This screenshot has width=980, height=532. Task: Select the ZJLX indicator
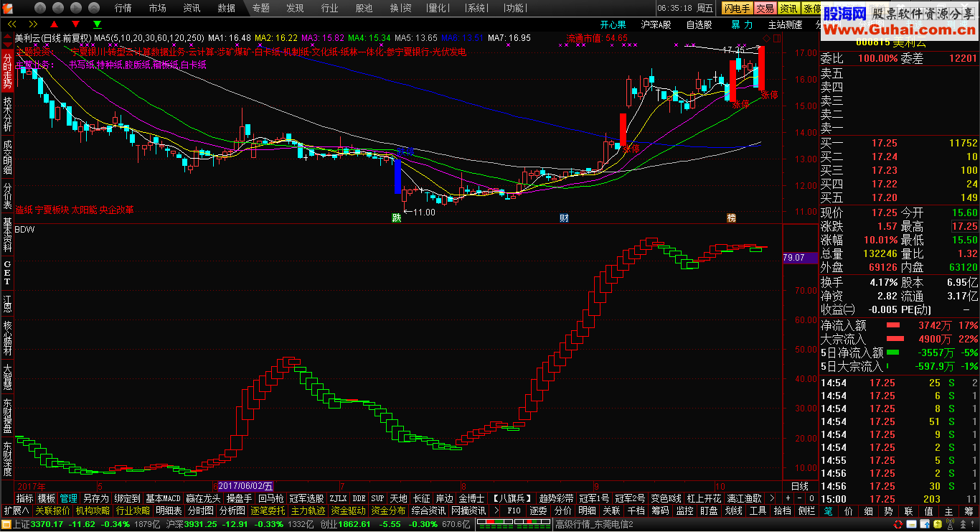[338, 498]
